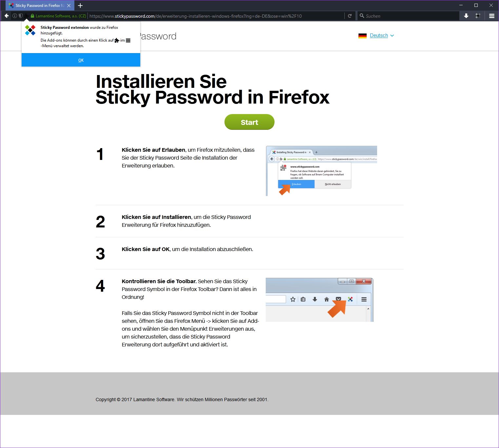Select the Sticky Password in Firefox tab
Viewport: 499px width, 448px height.
coord(40,6)
